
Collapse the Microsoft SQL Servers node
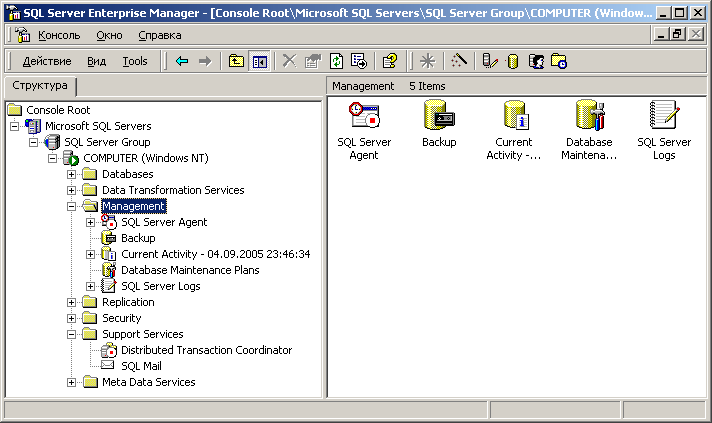tap(15, 126)
